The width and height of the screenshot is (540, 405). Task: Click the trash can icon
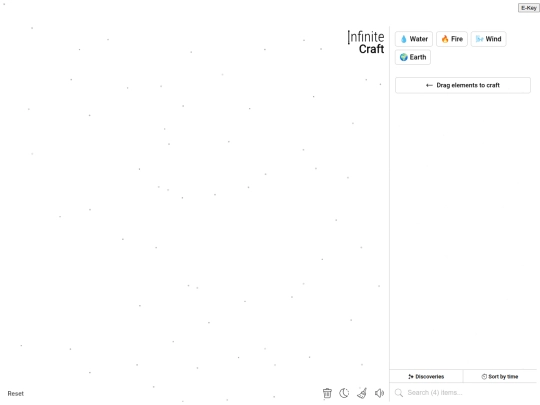(327, 393)
